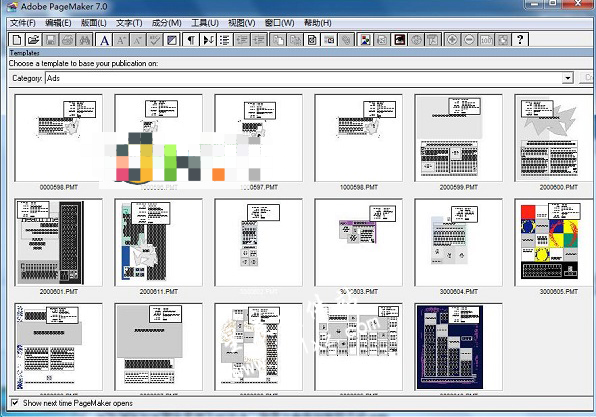Viewport: 596px width, 417px height.
Task: Click the Remove Pages toolbar icon
Action: click(295, 40)
